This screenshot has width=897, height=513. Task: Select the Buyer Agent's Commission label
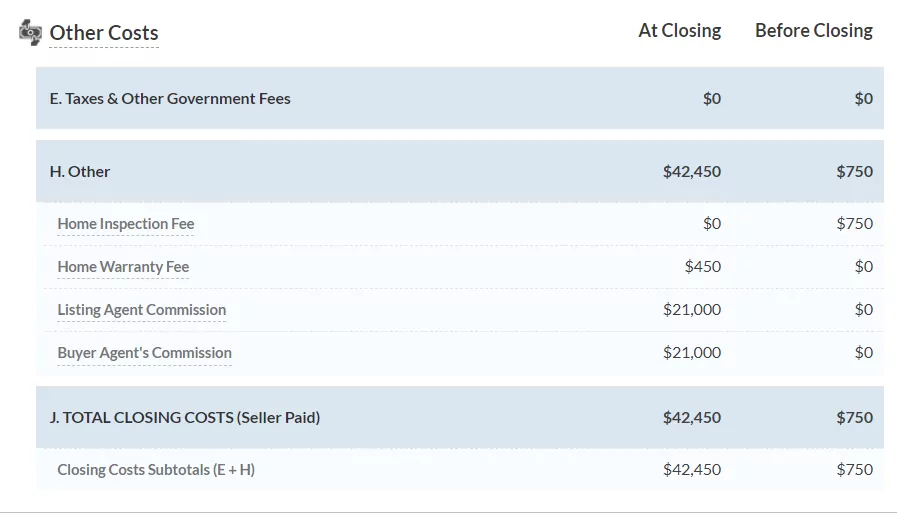coord(144,353)
